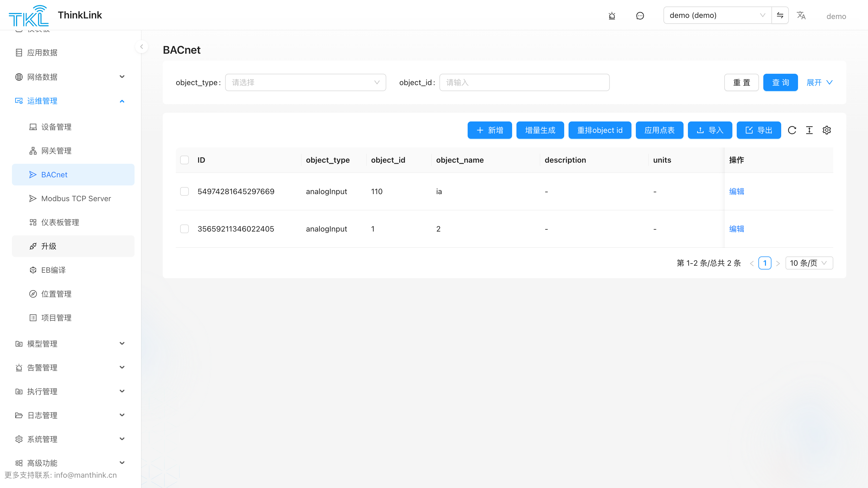This screenshot has height=488, width=868.
Task: Open 升级 menu item
Action: 73,246
